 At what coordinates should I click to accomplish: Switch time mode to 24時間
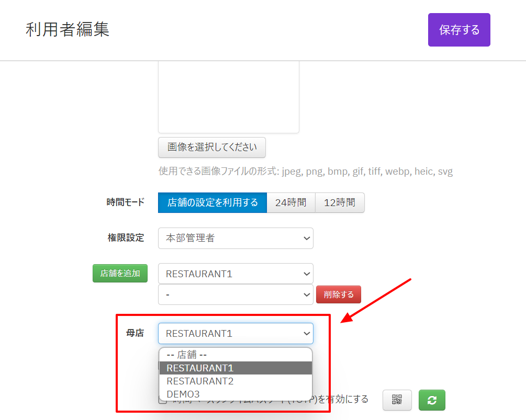click(291, 203)
